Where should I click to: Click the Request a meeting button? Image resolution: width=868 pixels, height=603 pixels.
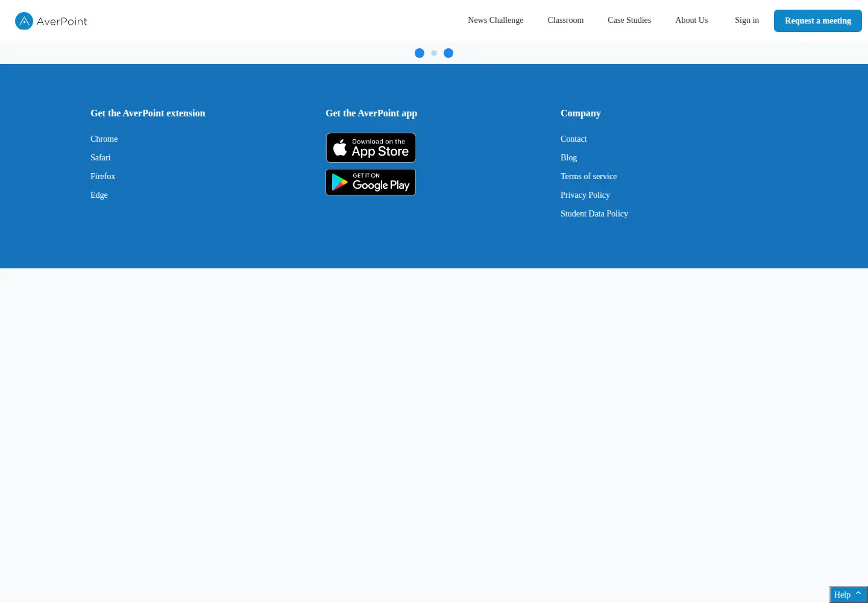818,21
